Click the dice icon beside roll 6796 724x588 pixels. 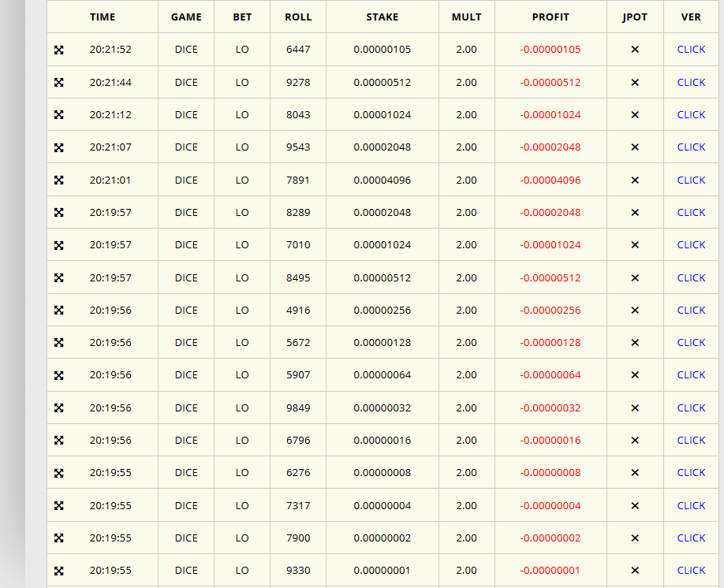point(58,441)
